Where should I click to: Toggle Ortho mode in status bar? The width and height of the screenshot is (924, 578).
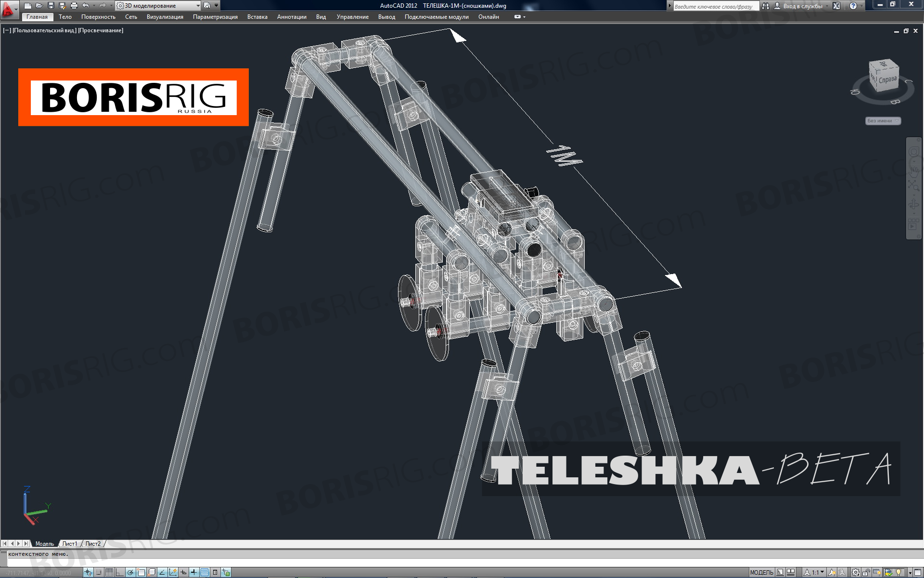119,572
